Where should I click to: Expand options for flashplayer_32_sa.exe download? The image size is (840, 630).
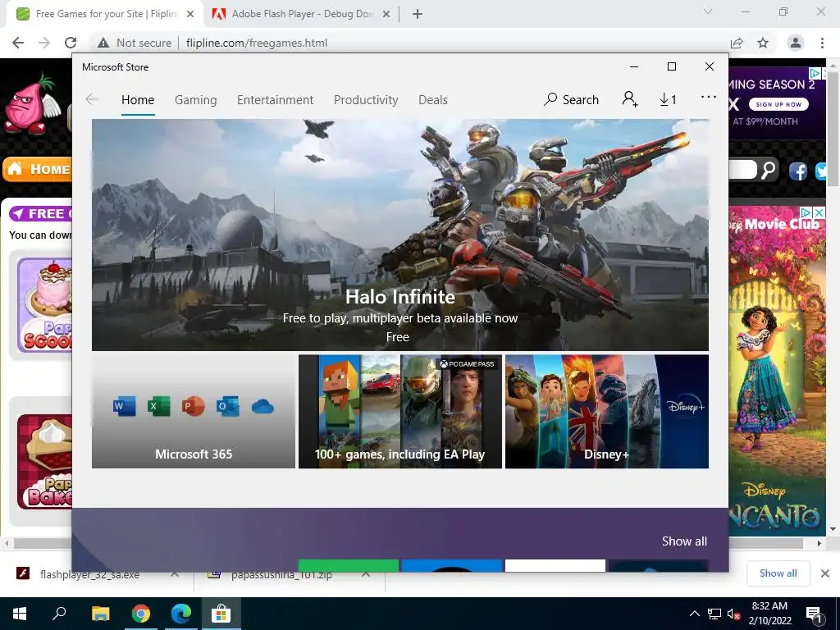(174, 573)
